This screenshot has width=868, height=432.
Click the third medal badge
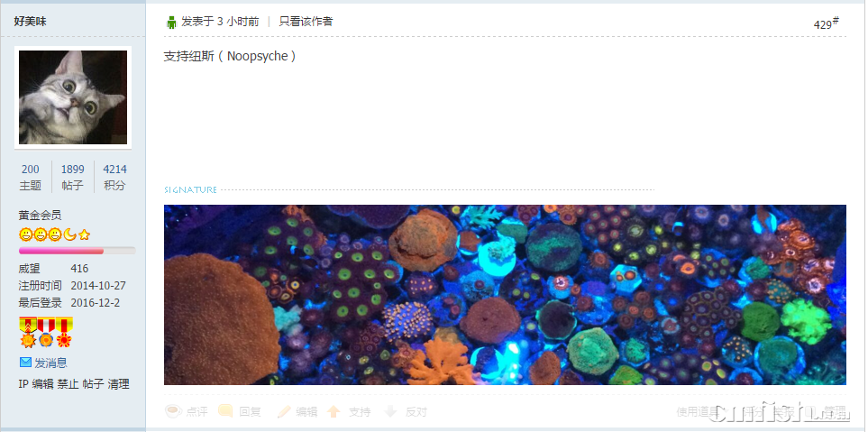pos(64,332)
